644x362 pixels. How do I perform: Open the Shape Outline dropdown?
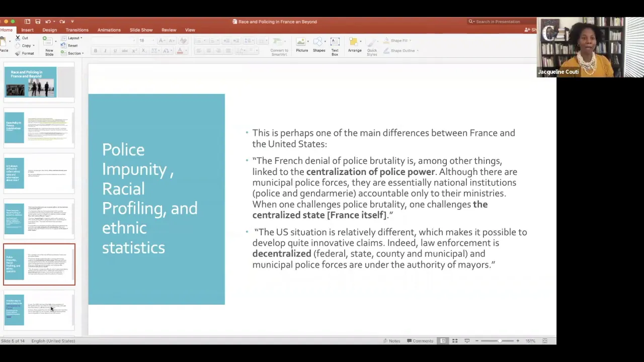[x=401, y=50]
